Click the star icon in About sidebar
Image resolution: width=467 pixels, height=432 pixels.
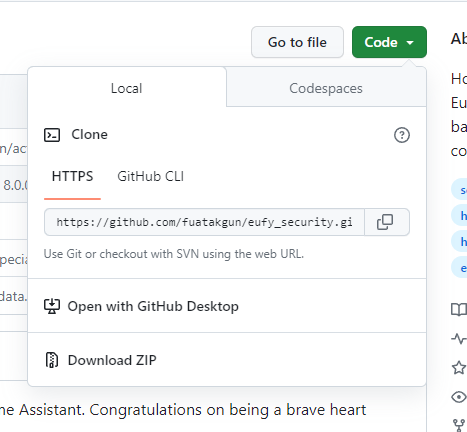click(x=459, y=368)
